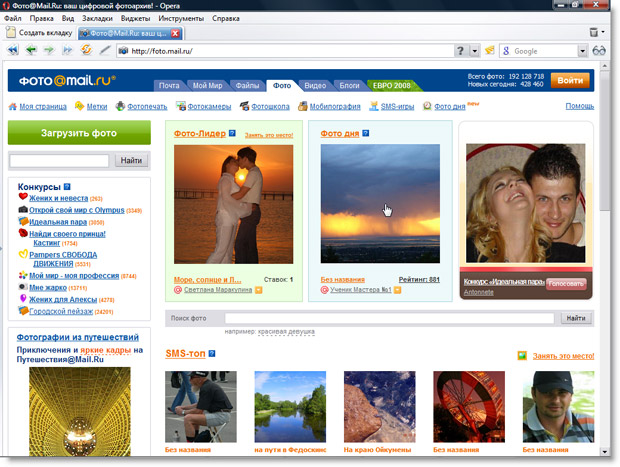Open the Жених и невеста contest link
This screenshot has width=620, height=467.
(x=59, y=198)
